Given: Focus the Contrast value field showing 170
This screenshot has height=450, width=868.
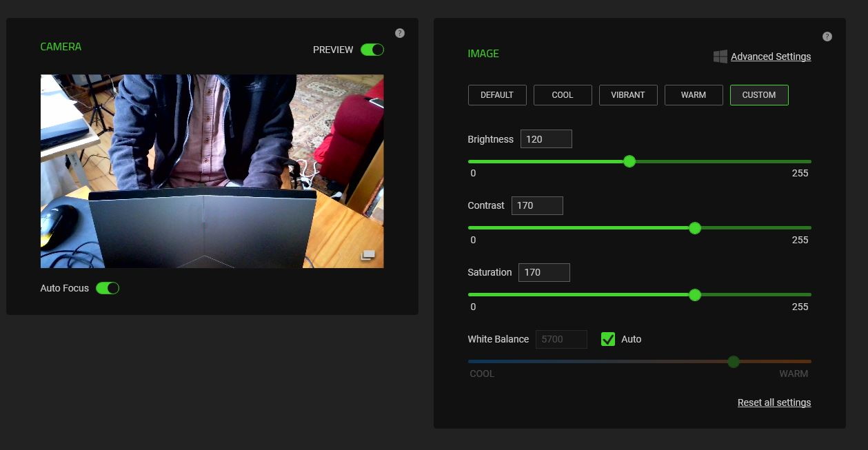Looking at the screenshot, I should click(537, 205).
